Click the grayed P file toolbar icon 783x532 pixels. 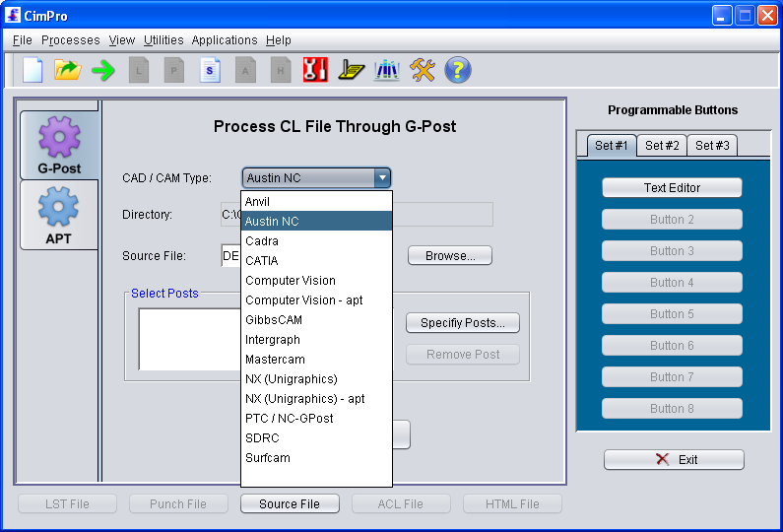point(173,70)
